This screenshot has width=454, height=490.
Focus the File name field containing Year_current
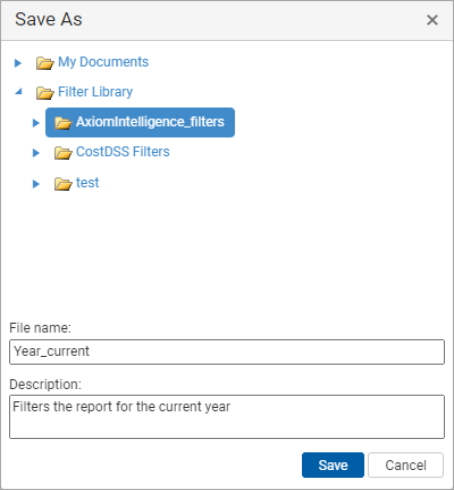click(x=227, y=352)
